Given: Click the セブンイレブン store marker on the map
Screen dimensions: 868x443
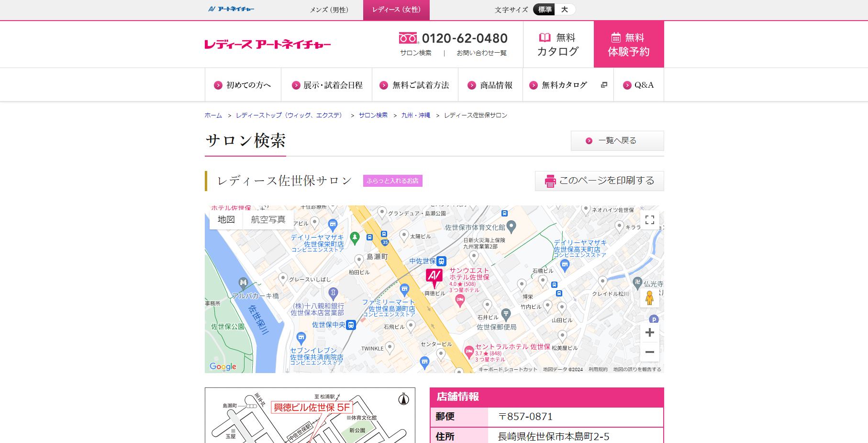Looking at the screenshot, I should coord(301,338).
